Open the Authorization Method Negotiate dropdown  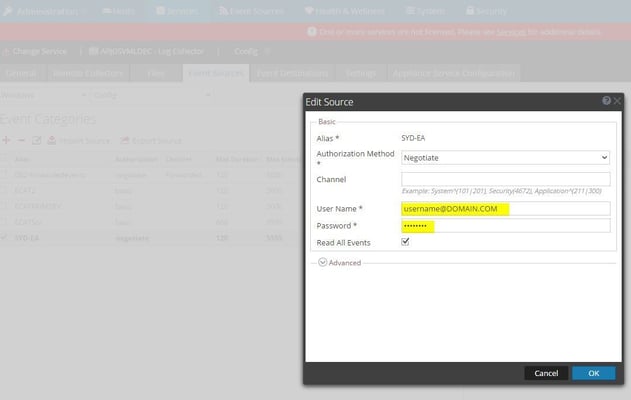[x=505, y=158]
